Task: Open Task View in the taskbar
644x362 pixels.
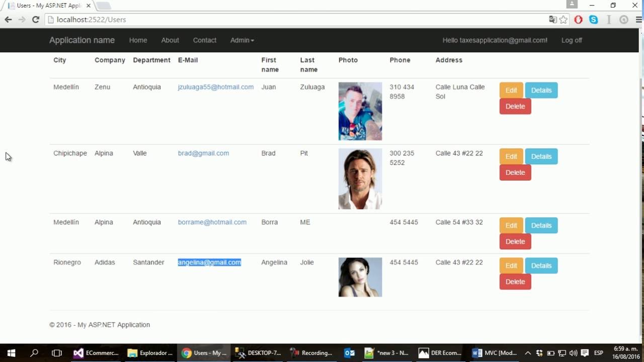Action: 57,353
